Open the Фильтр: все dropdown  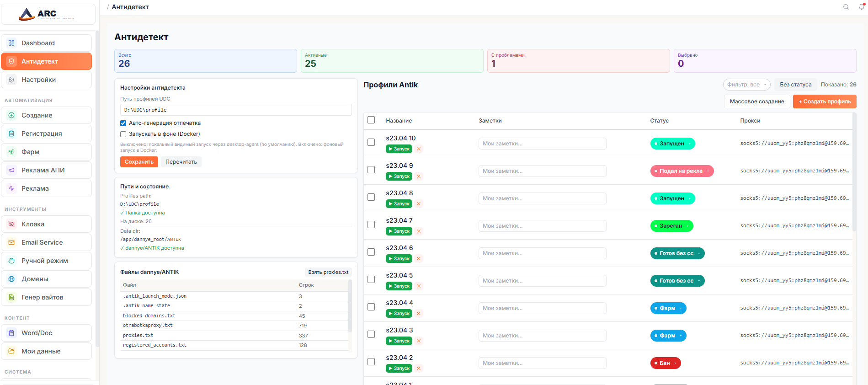point(746,85)
